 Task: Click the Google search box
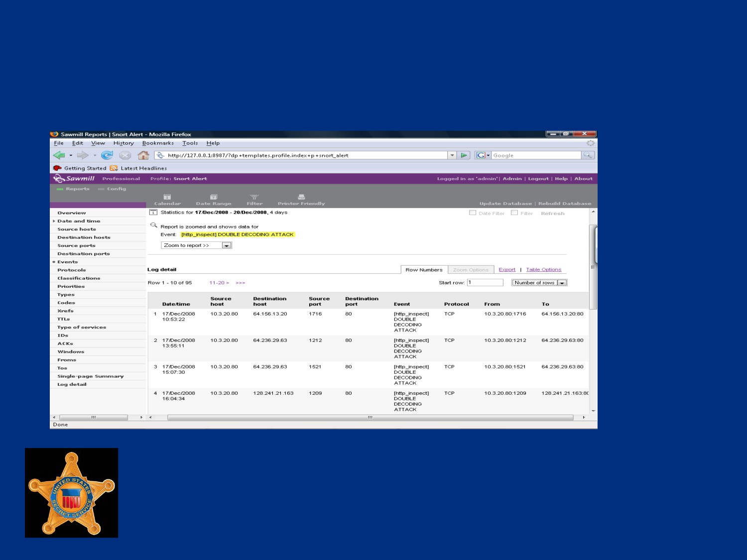(x=536, y=155)
